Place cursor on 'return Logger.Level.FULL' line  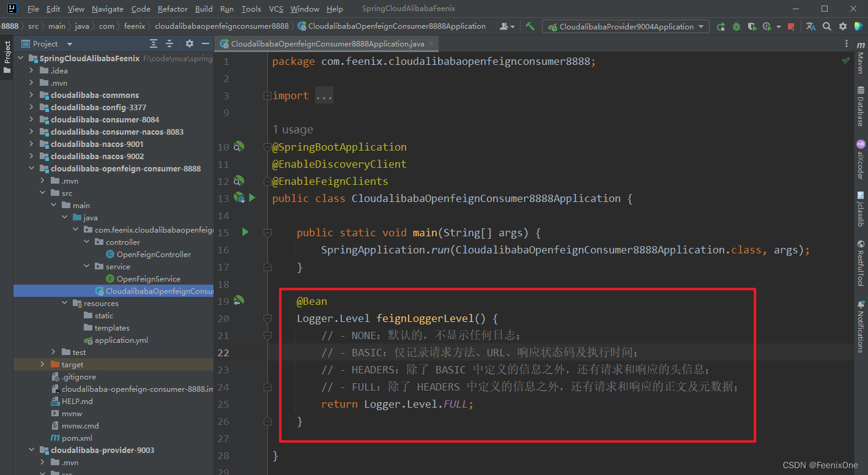pos(398,404)
